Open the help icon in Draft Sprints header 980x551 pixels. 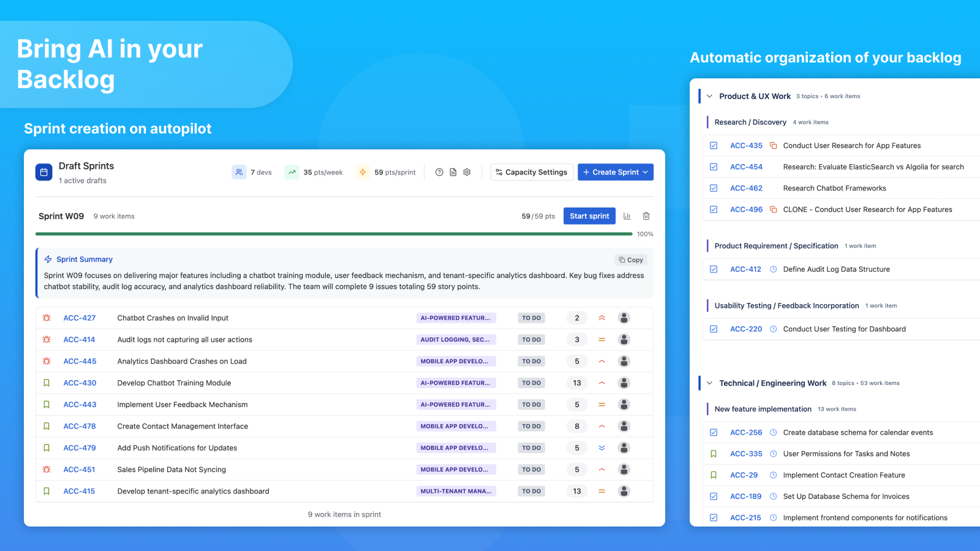pyautogui.click(x=439, y=172)
